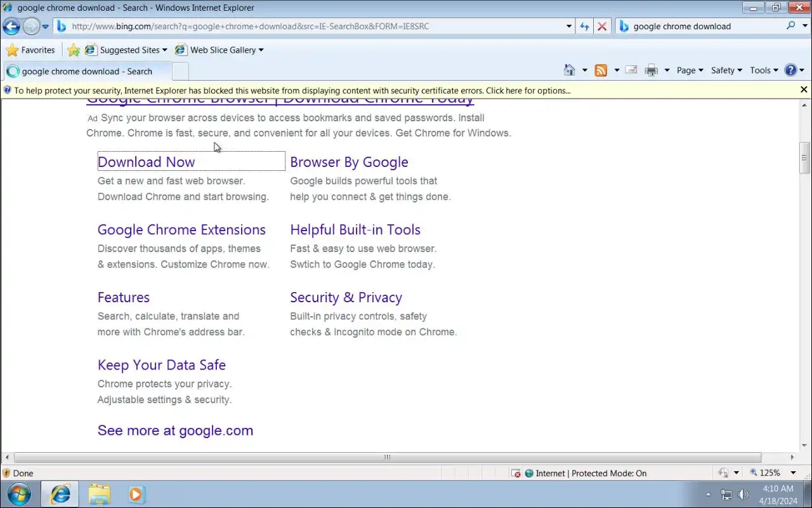Expand the address bar autocomplete dropdown
The image size is (812, 508).
pyautogui.click(x=569, y=27)
